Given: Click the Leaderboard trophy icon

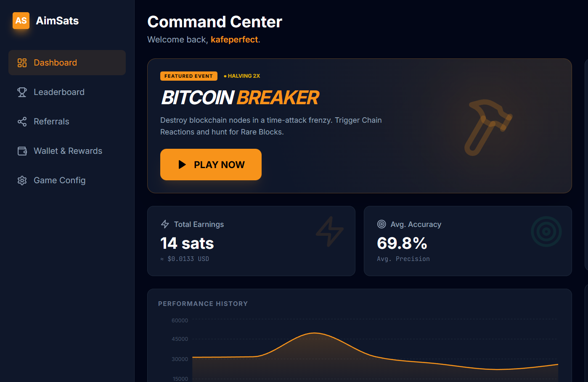Looking at the screenshot, I should [x=22, y=92].
